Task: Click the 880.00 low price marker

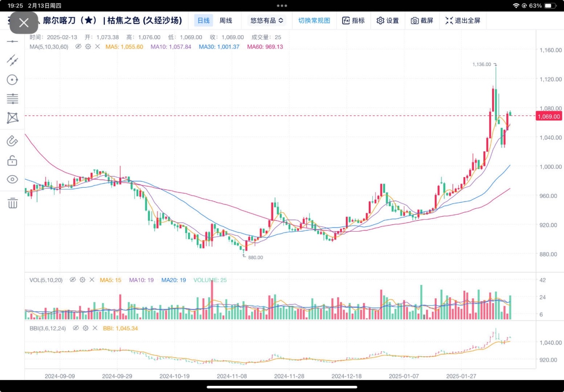Action: [x=255, y=257]
